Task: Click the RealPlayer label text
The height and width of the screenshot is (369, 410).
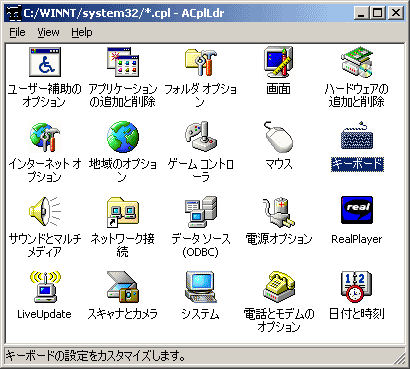Action: coord(357,239)
